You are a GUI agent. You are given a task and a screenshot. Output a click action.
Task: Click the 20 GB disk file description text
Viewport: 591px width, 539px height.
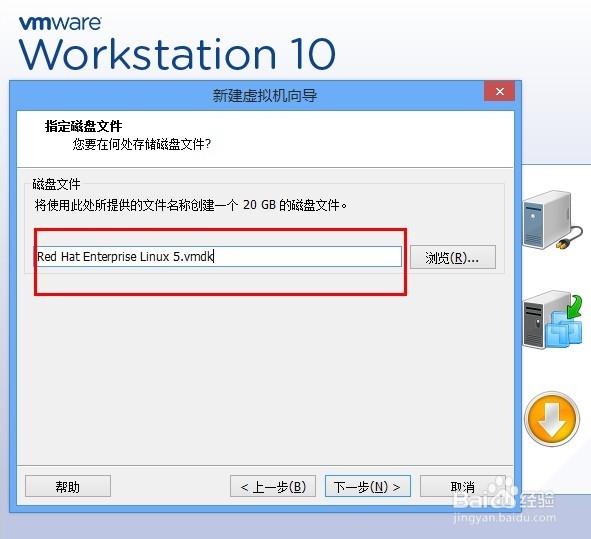coord(191,205)
